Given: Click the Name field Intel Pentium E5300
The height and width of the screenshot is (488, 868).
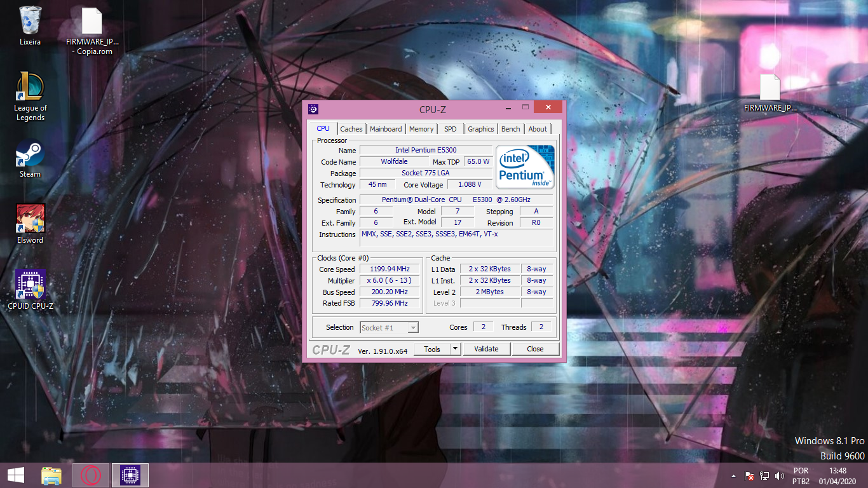Looking at the screenshot, I should click(426, 151).
